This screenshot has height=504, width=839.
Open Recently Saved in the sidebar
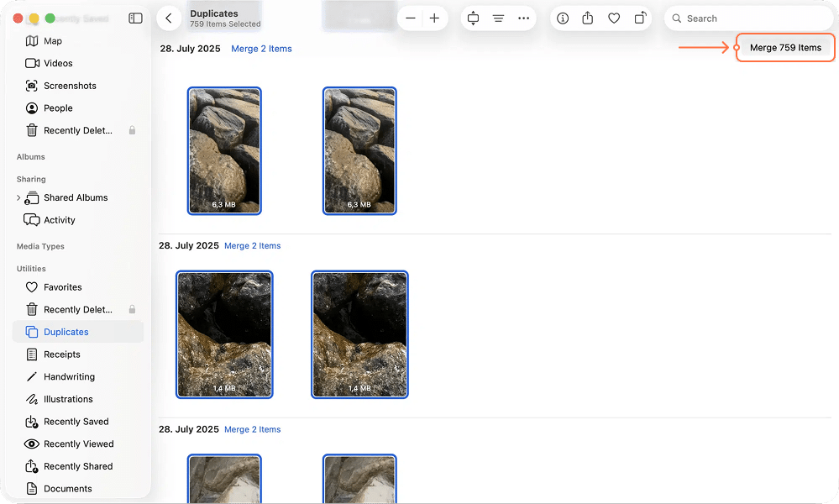coord(77,422)
